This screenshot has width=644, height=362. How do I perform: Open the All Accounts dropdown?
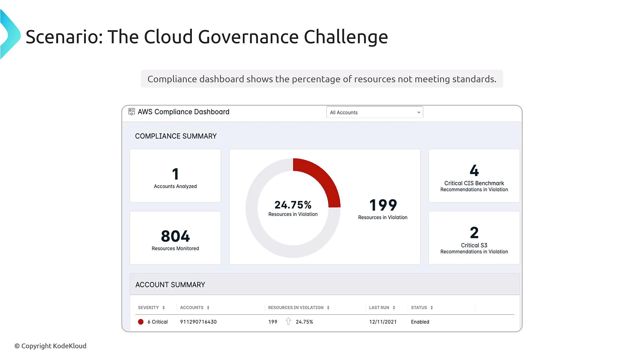point(375,112)
